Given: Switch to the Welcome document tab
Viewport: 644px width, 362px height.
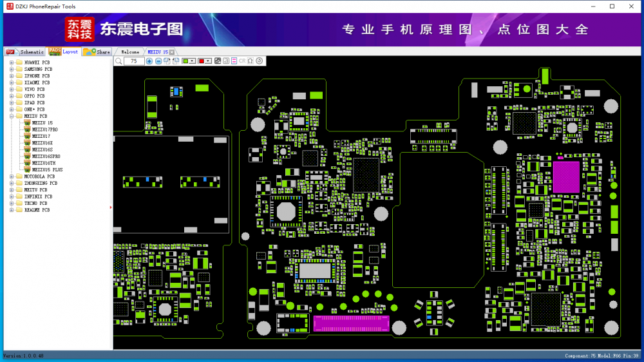Looking at the screenshot, I should [x=130, y=52].
